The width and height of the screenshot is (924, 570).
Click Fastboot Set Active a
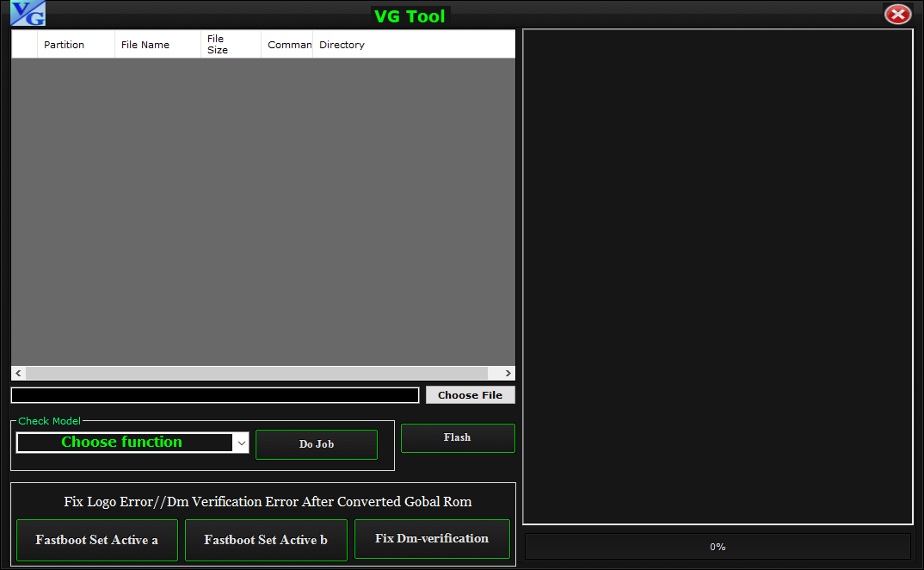pyautogui.click(x=96, y=539)
